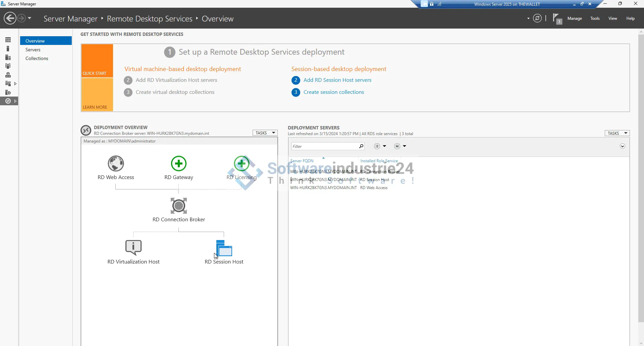Image resolution: width=644 pixels, height=346 pixels.
Task: Open the Manage menu
Action: (x=575, y=18)
